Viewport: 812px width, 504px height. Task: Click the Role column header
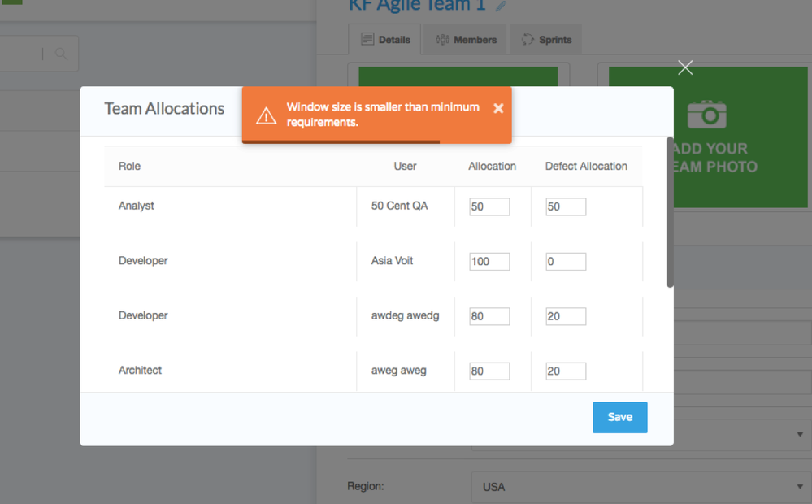click(129, 167)
